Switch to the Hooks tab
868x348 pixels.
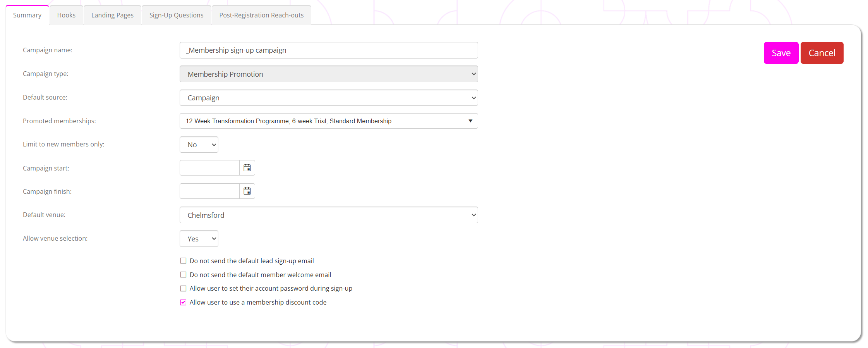(x=66, y=15)
